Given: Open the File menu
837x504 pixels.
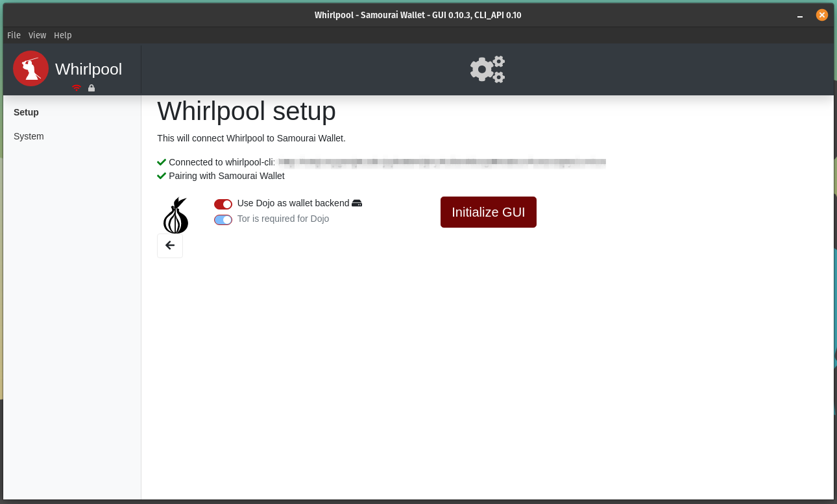Looking at the screenshot, I should tap(14, 35).
